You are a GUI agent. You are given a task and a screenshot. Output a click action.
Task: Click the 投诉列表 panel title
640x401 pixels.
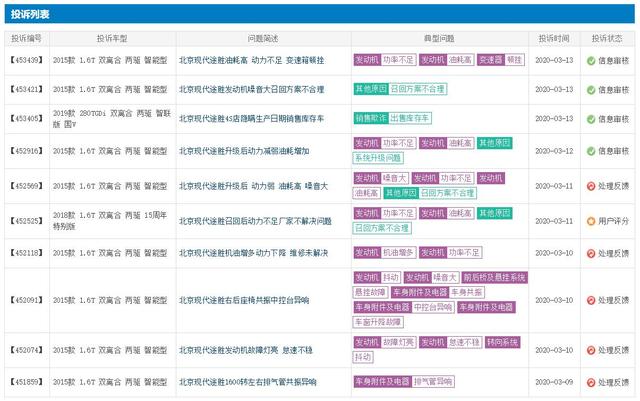(x=30, y=14)
